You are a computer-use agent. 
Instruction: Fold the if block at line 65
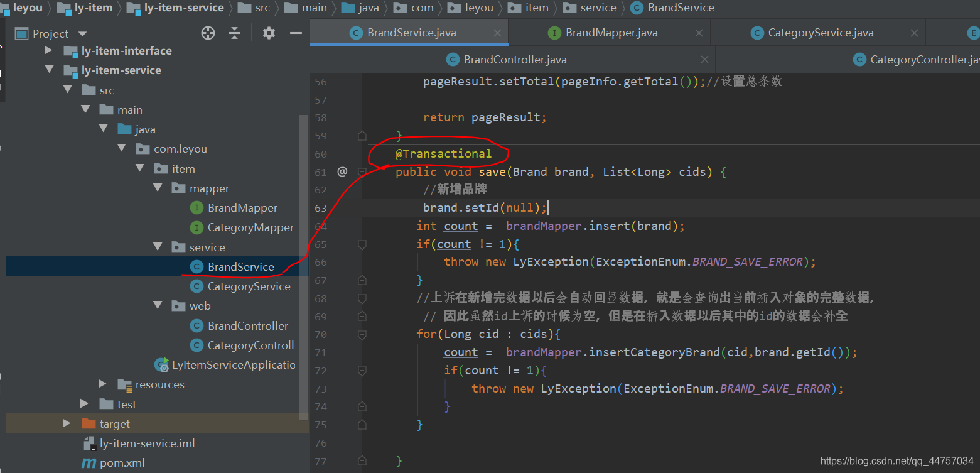(x=362, y=244)
